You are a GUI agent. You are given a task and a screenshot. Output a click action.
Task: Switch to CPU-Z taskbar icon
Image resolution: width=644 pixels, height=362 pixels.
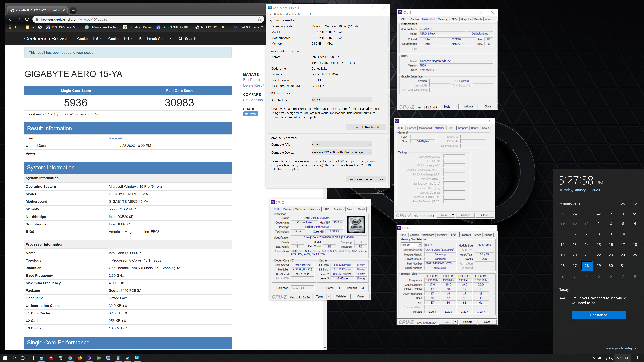click(89, 358)
